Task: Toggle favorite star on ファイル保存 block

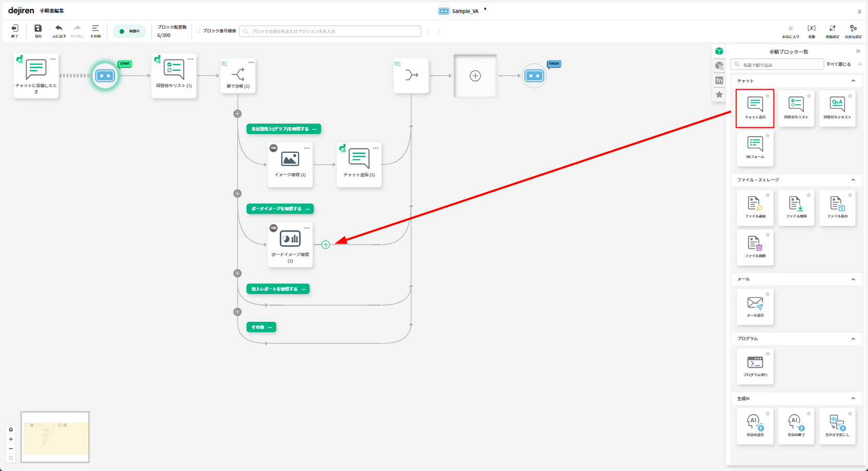Action: [x=850, y=195]
